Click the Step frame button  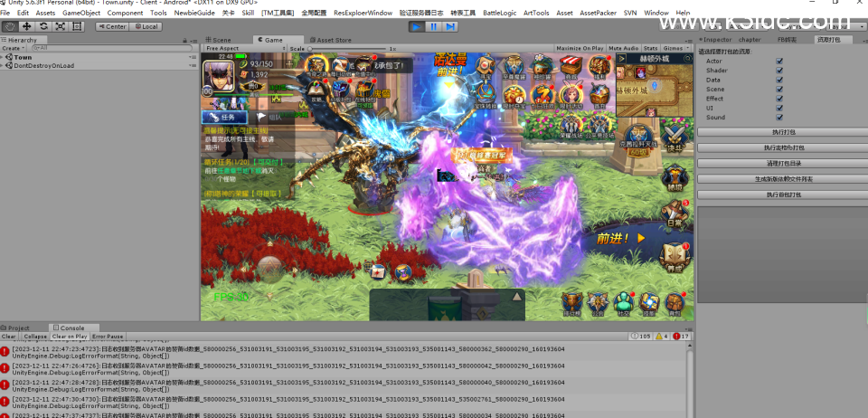coord(450,26)
